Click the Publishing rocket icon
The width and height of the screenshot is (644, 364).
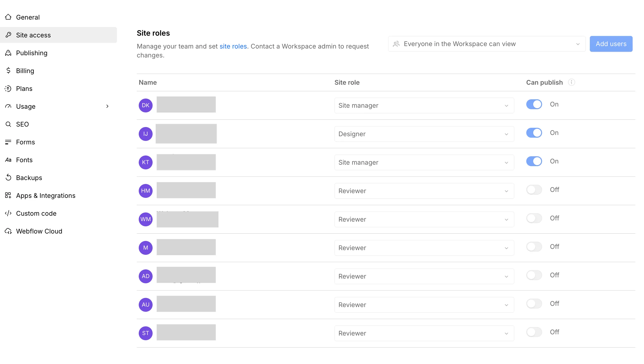8,53
